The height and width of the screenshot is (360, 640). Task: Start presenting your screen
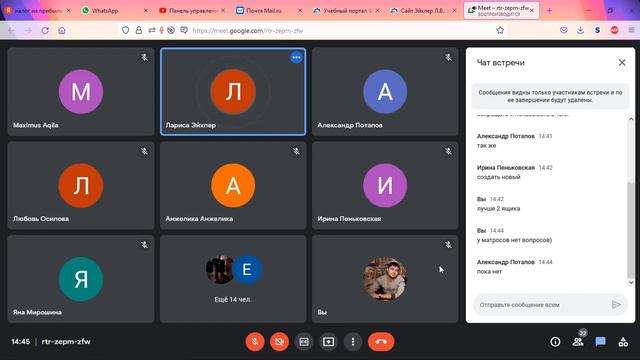329,342
